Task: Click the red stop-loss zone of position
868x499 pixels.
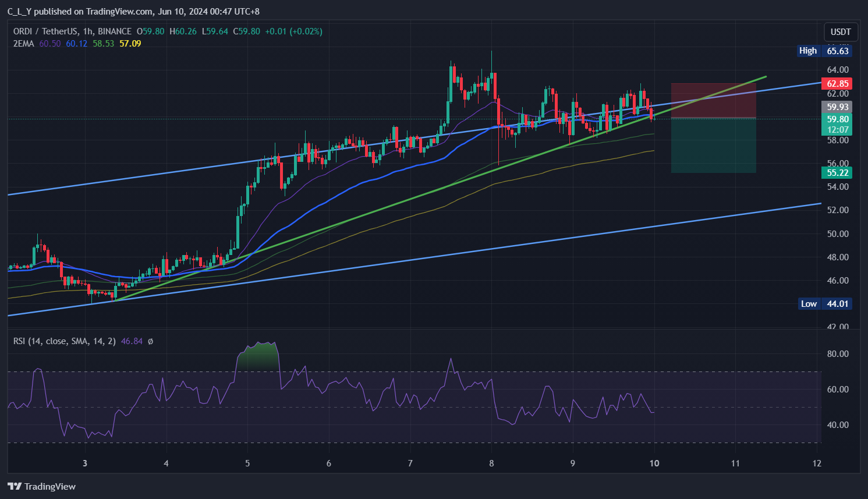Action: tap(714, 101)
